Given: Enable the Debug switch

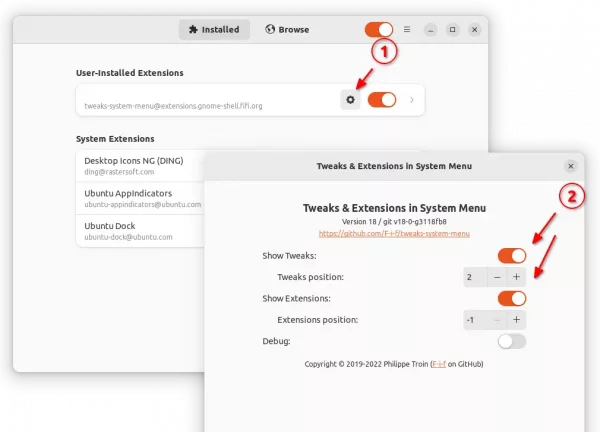Looking at the screenshot, I should [x=512, y=341].
